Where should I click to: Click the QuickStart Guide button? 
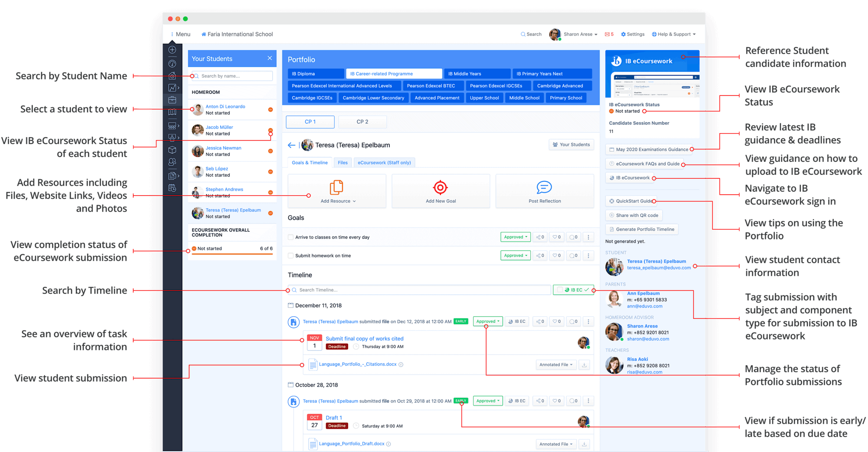pos(630,201)
